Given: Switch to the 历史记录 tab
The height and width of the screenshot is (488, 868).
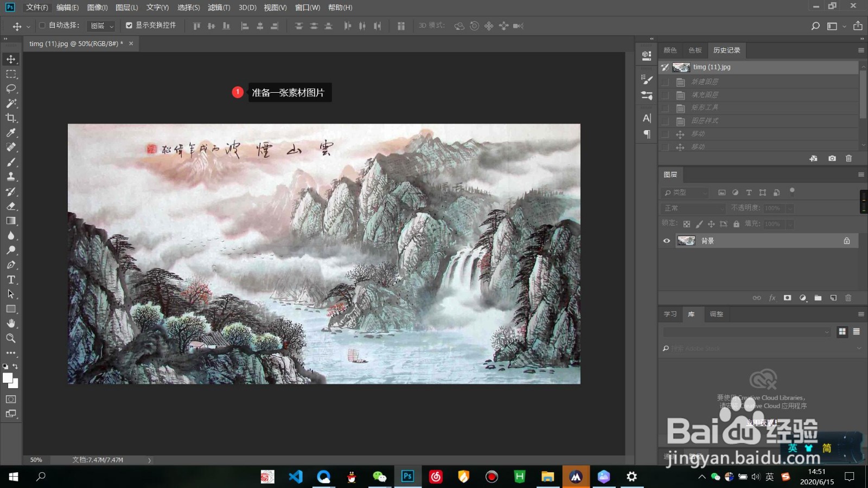Looking at the screenshot, I should 727,50.
